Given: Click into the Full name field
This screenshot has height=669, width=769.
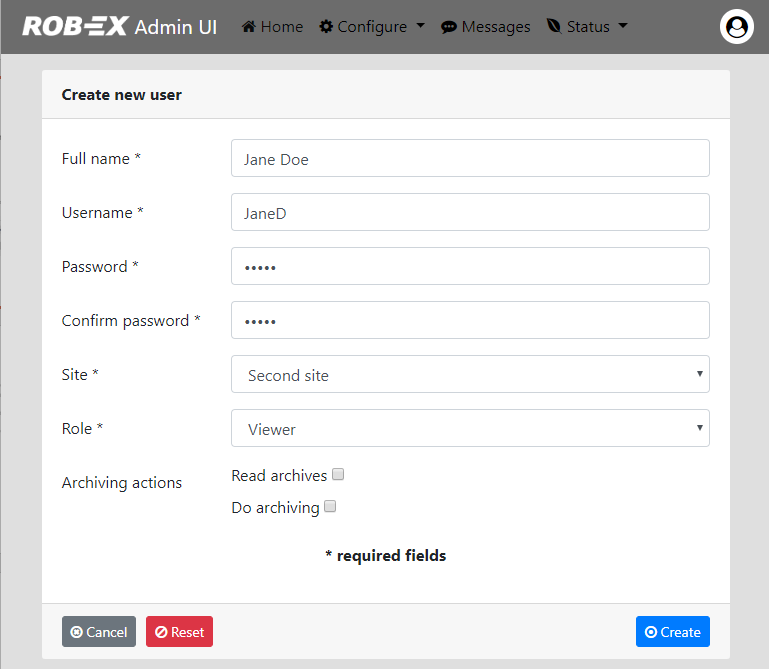Looking at the screenshot, I should [x=470, y=158].
